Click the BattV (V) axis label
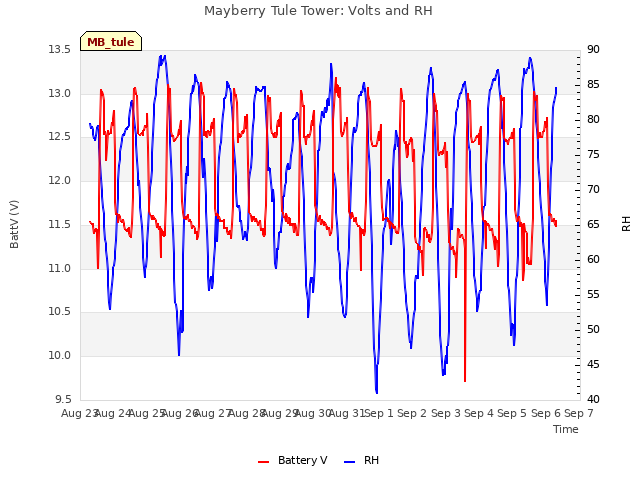 click(14, 224)
